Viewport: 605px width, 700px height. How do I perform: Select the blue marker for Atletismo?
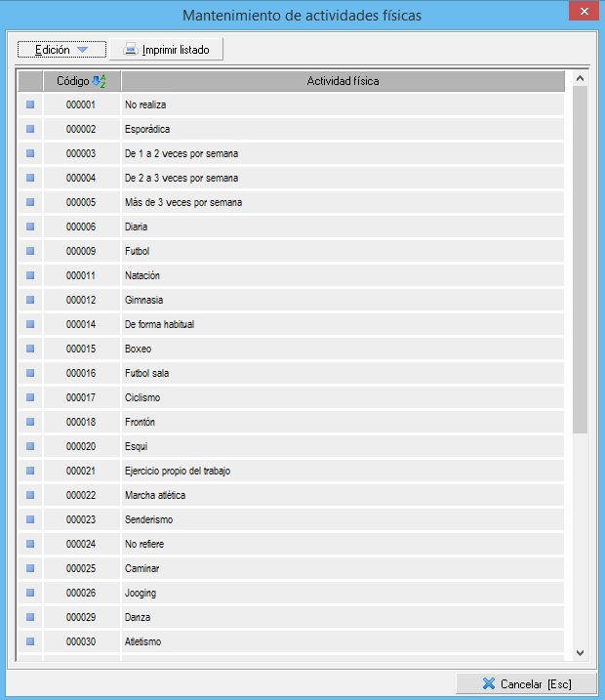click(30, 641)
